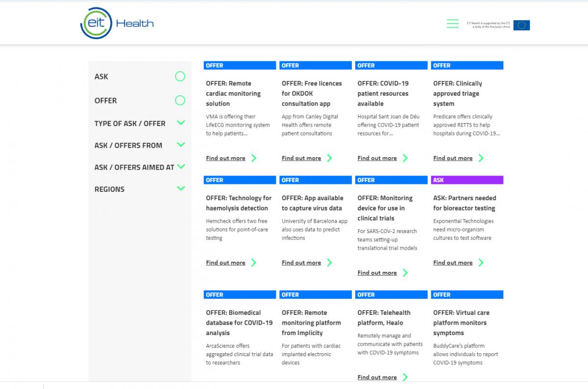
Task: Click arrow beside OKDOK consultation app's Find out more
Action: [x=329, y=158]
